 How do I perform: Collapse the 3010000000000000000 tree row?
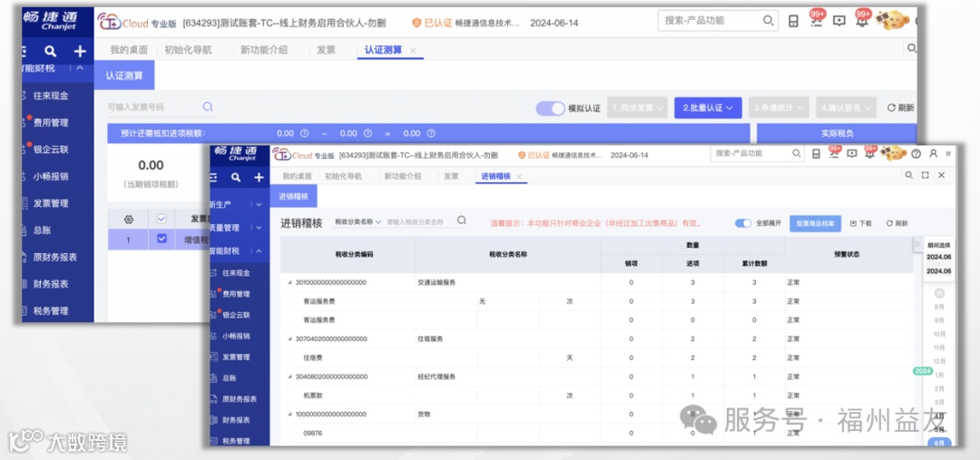(289, 283)
